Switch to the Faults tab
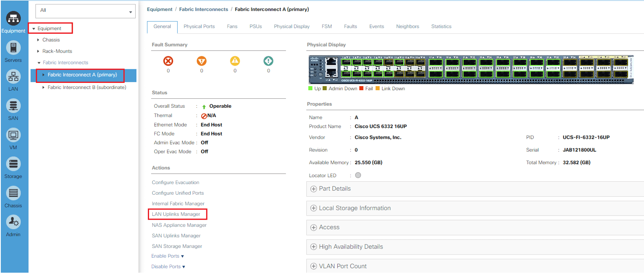 (x=350, y=27)
